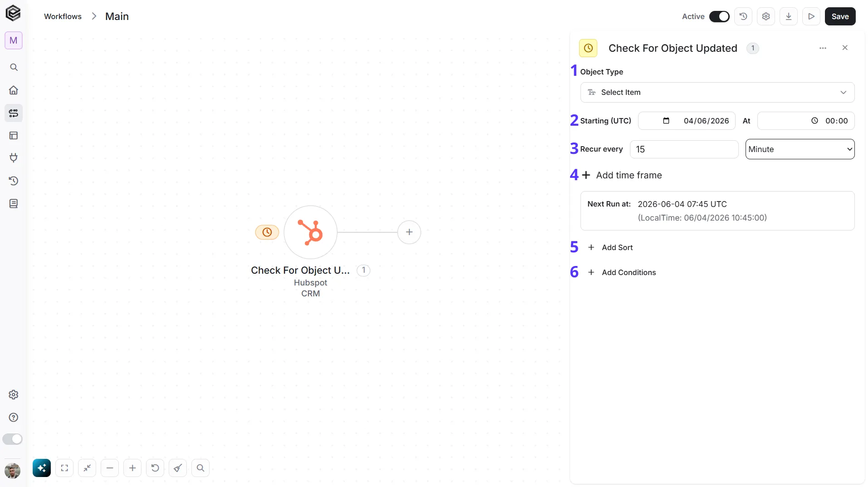Select the Hubspot trigger node on canvas
868x487 pixels.
point(311,232)
